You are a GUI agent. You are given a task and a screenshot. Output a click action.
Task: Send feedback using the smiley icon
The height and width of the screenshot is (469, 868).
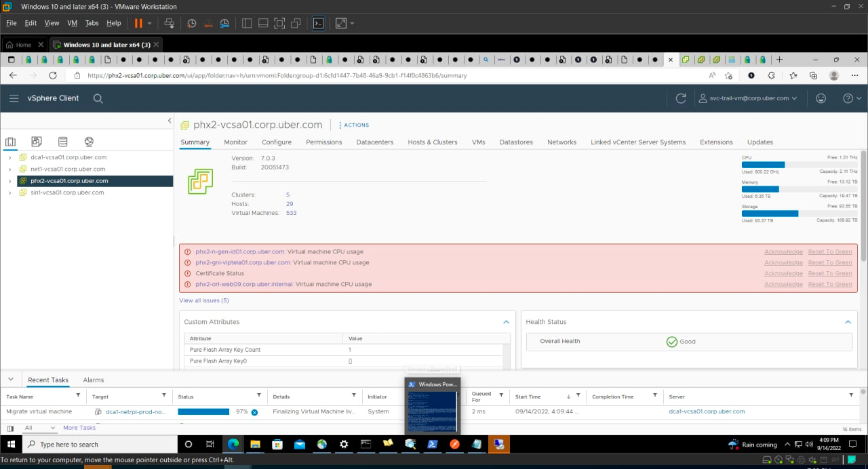click(821, 98)
